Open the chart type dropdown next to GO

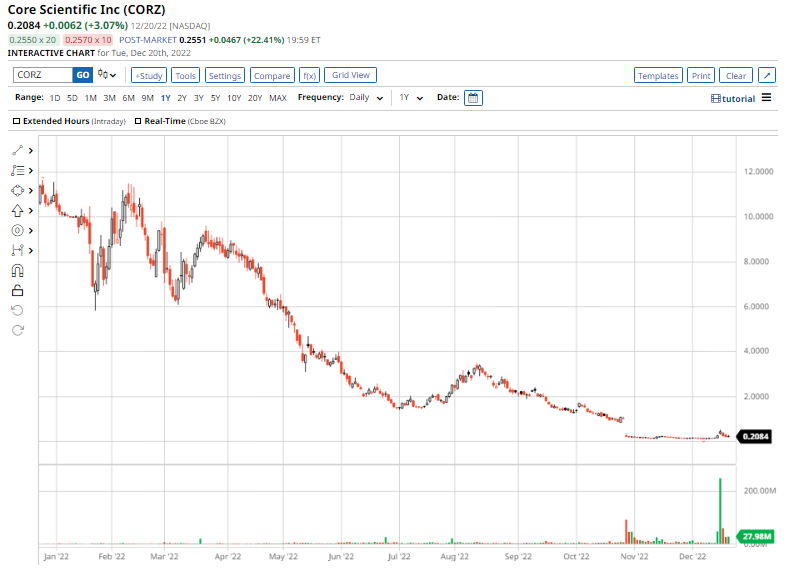click(107, 75)
